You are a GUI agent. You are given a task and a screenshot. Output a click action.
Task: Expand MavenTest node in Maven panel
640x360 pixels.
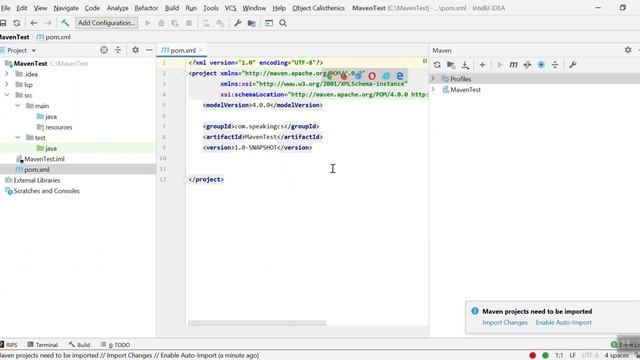click(433, 89)
